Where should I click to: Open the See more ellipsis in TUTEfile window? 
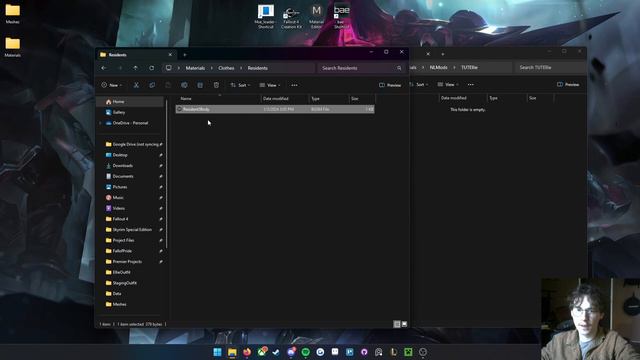pos(471,84)
